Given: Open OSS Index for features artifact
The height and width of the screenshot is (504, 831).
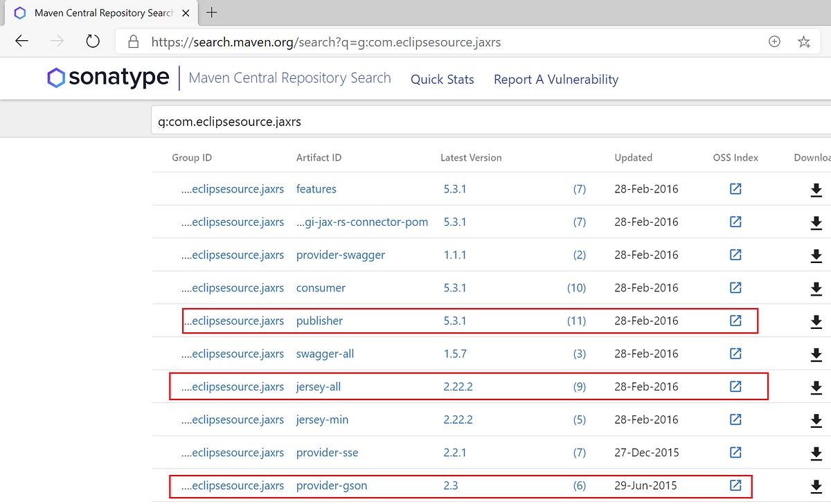Looking at the screenshot, I should tap(735, 189).
